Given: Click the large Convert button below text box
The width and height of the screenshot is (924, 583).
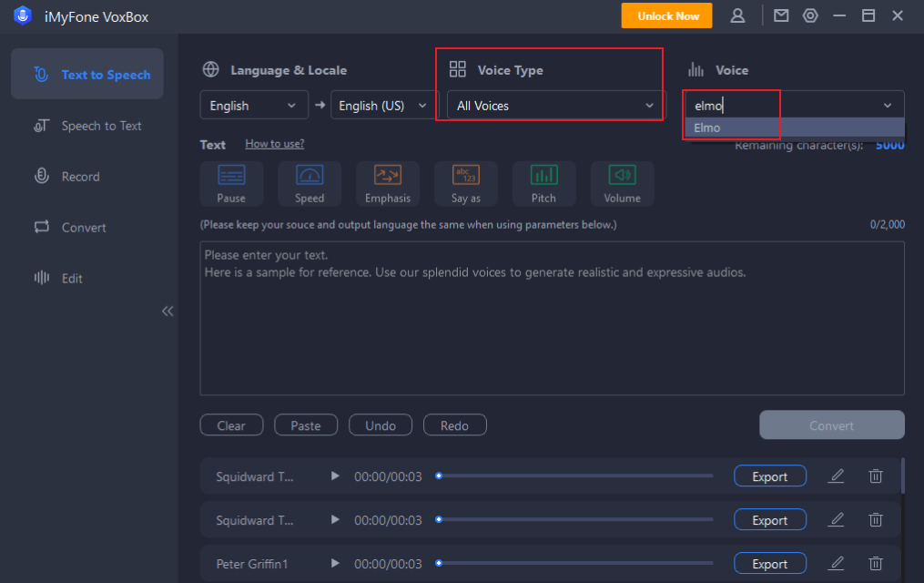Looking at the screenshot, I should 831,425.
